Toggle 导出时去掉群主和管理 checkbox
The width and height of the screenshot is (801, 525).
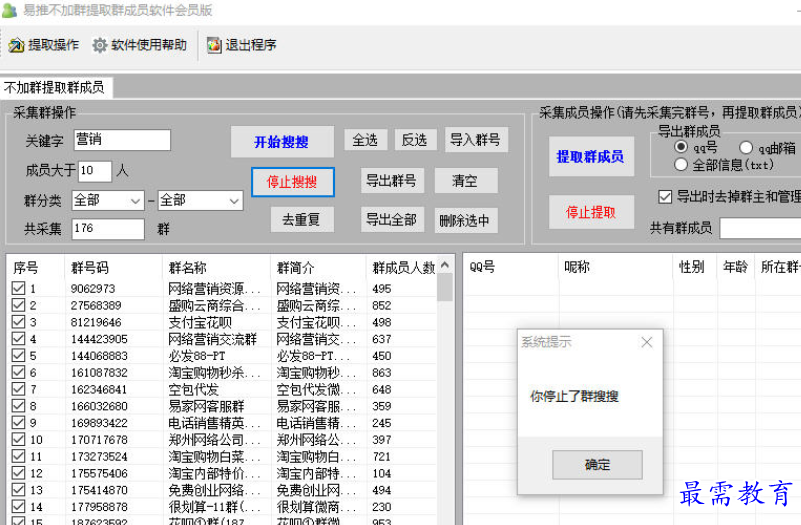(x=665, y=196)
